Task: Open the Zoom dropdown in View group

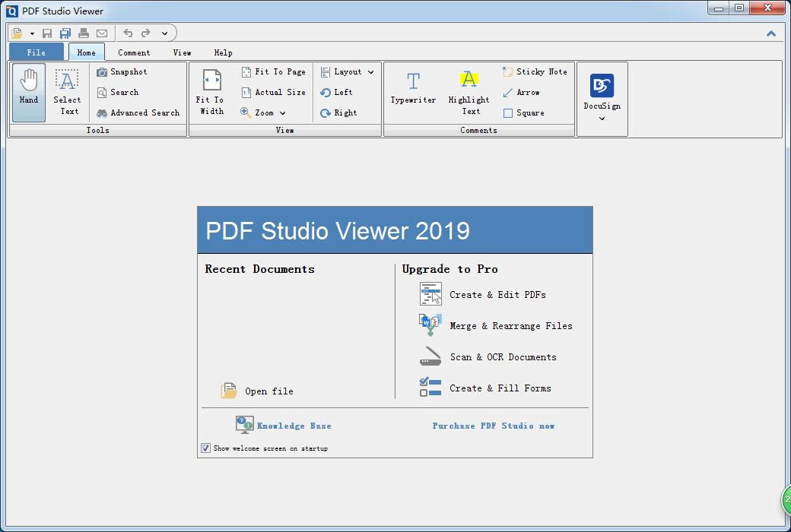Action: coord(263,113)
